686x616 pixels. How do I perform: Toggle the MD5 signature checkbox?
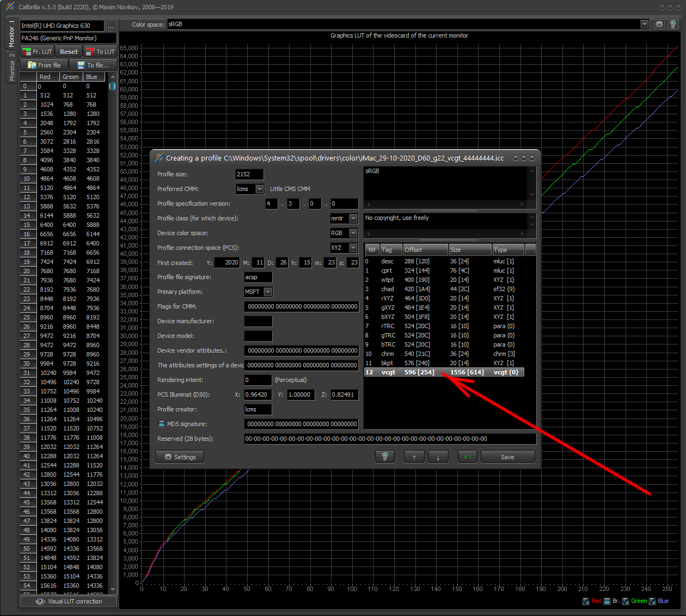point(162,424)
